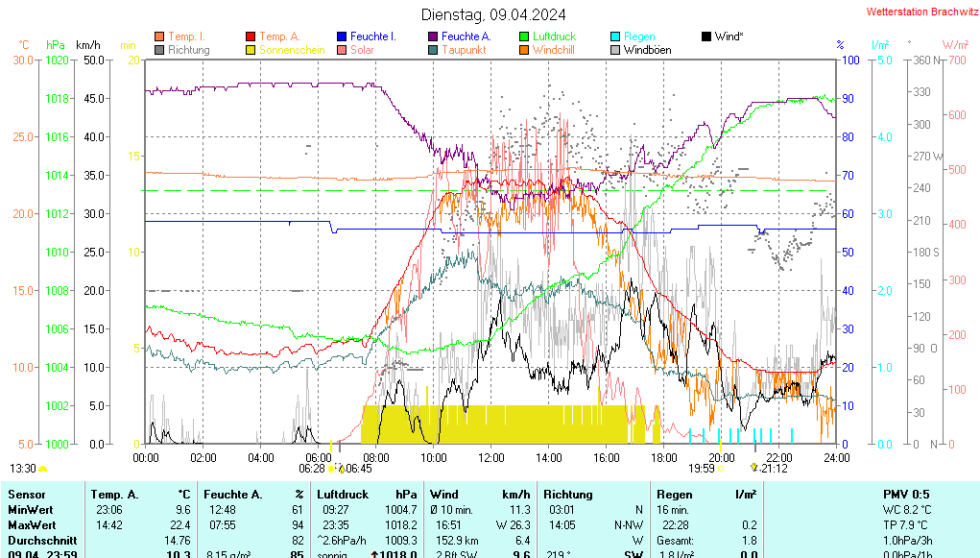Viewport: 980px width, 558px height.
Task: Click the cyan Regen legend swatch
Action: point(615,36)
